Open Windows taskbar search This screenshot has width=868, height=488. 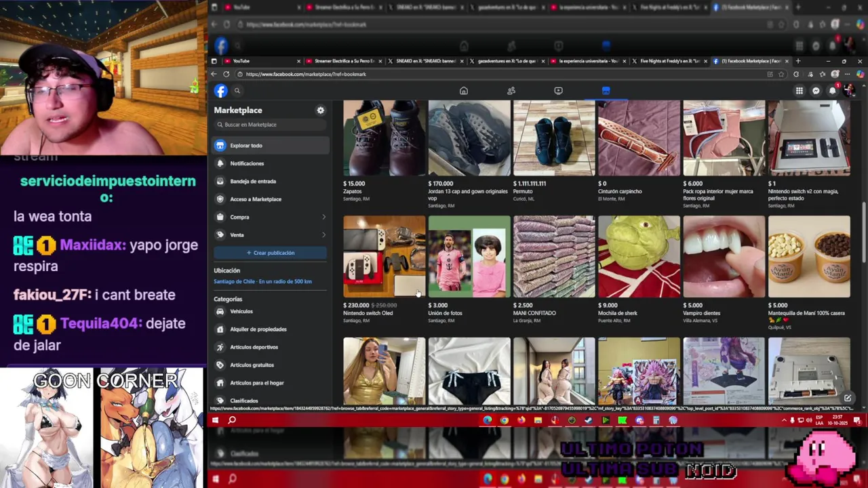click(x=232, y=420)
